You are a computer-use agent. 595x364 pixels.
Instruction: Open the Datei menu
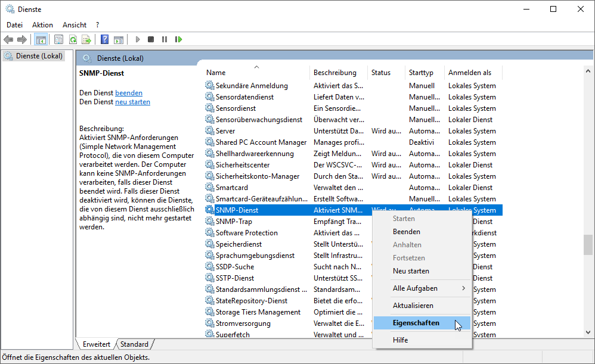(14, 25)
